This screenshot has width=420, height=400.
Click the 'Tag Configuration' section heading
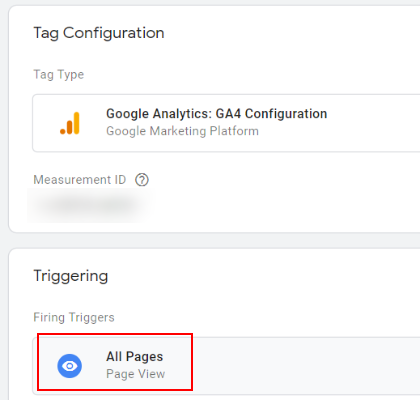point(99,33)
